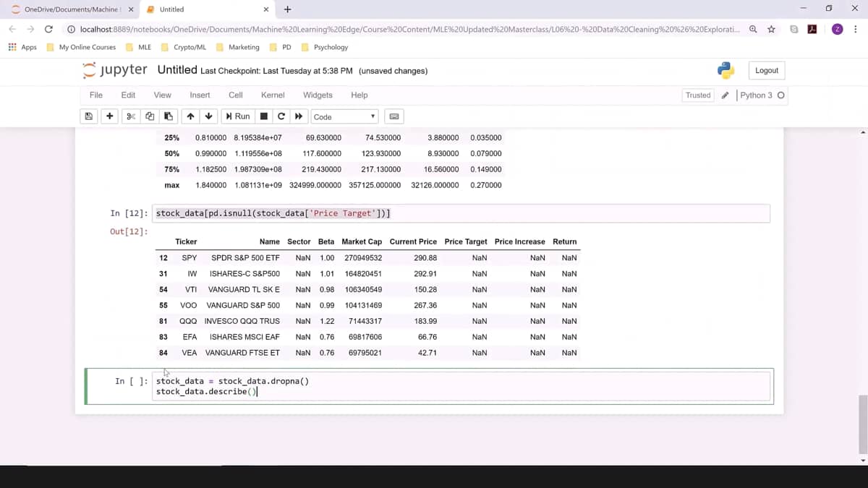Click the SPDR S&P 500 ETF name cell
This screenshot has height=488, width=868.
[x=245, y=257]
